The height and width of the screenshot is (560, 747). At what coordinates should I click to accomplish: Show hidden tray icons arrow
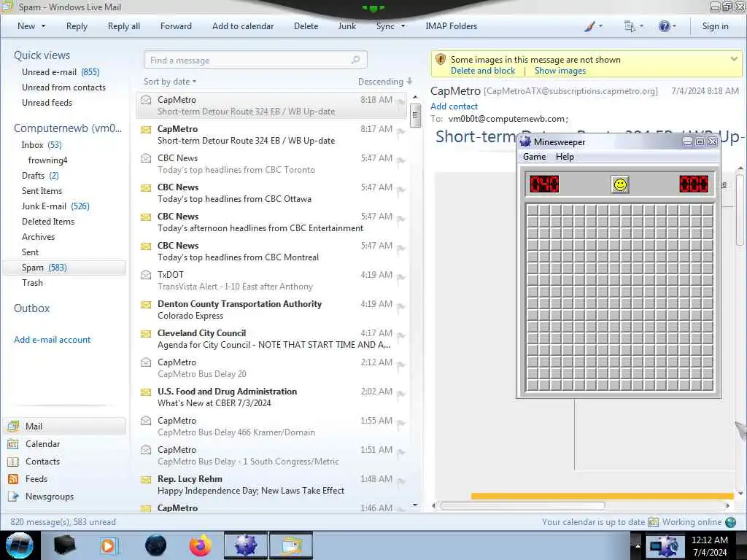click(638, 545)
